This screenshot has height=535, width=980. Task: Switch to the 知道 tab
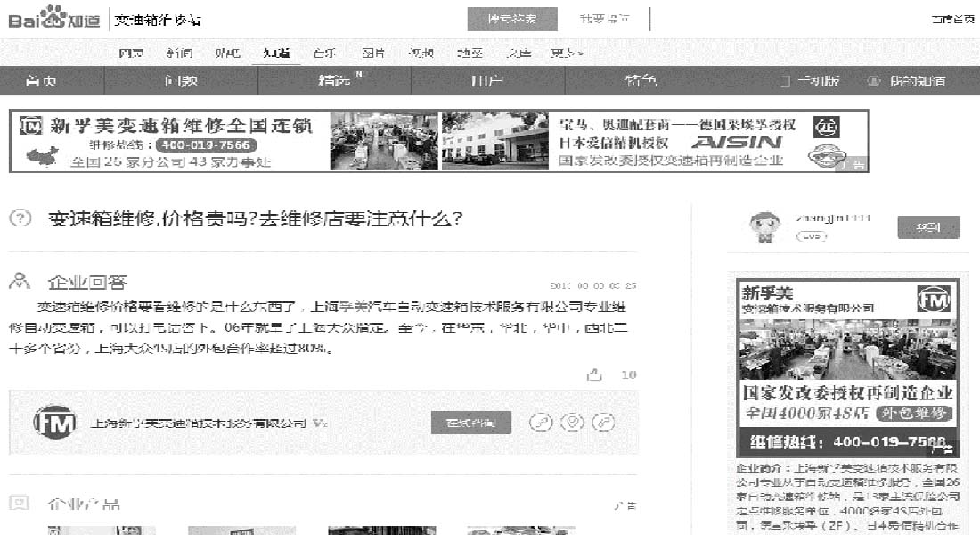click(x=277, y=52)
